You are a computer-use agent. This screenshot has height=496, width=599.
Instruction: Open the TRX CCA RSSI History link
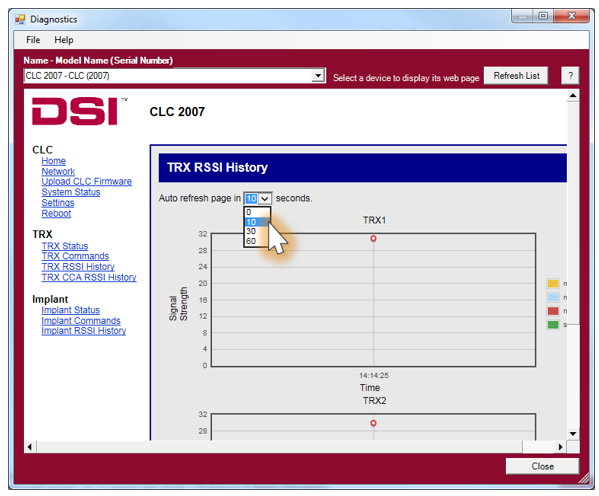(x=89, y=277)
